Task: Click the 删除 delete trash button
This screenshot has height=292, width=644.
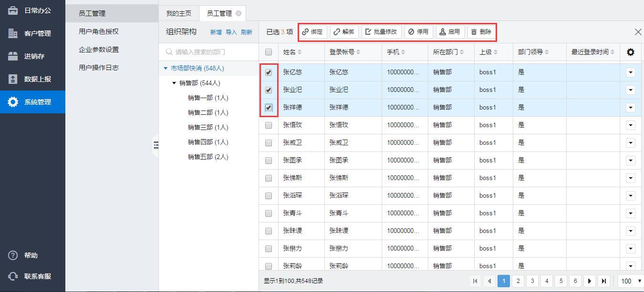Action: pos(481,32)
